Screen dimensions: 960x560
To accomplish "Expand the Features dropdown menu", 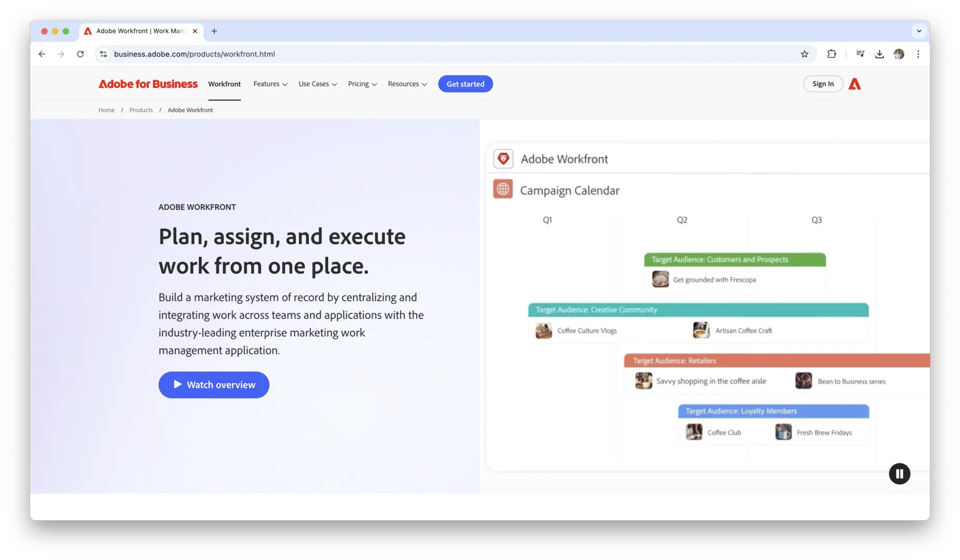I will pyautogui.click(x=270, y=84).
